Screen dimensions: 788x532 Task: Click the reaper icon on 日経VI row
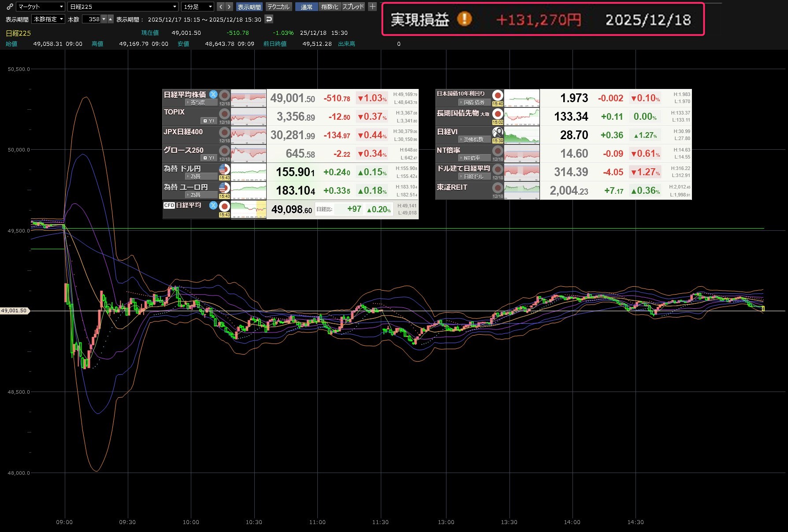tap(498, 132)
